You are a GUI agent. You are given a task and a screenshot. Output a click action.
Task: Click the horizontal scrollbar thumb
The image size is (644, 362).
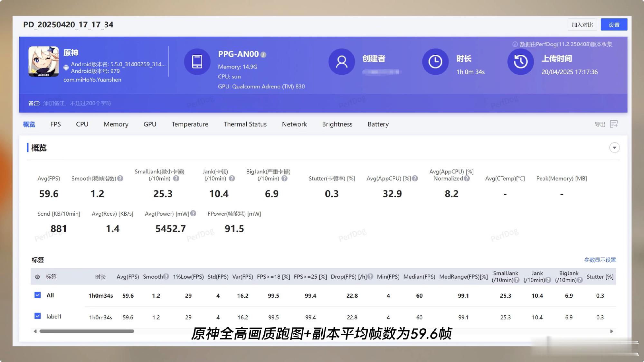87,331
